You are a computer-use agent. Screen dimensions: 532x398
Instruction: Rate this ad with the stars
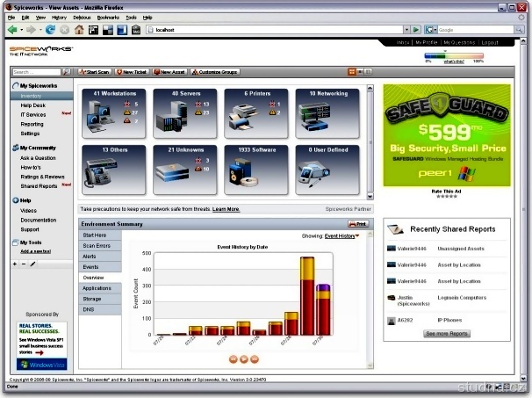447,196
